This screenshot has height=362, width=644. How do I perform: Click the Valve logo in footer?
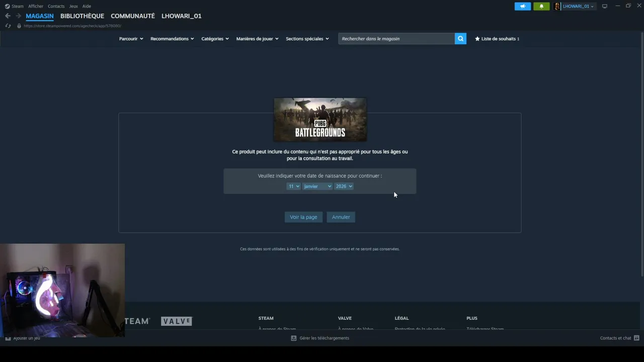pyautogui.click(x=177, y=321)
